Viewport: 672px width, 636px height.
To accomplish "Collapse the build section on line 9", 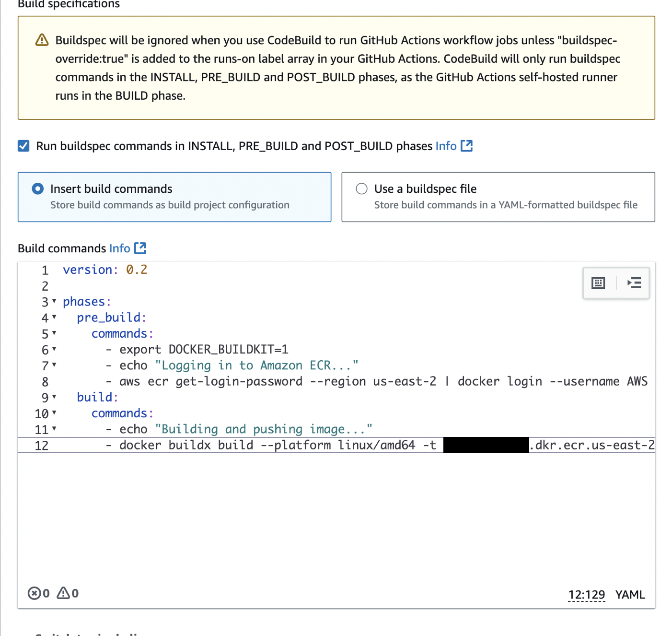I will [x=54, y=398].
